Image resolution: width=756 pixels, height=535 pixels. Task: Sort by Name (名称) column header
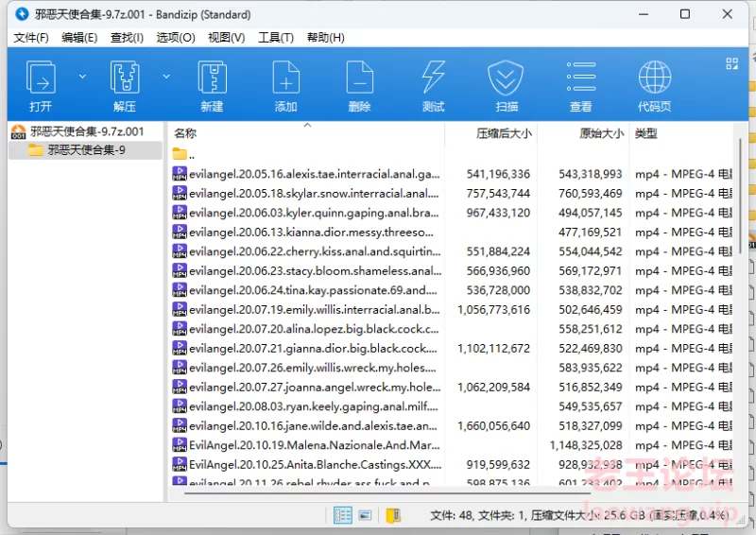[307, 133]
